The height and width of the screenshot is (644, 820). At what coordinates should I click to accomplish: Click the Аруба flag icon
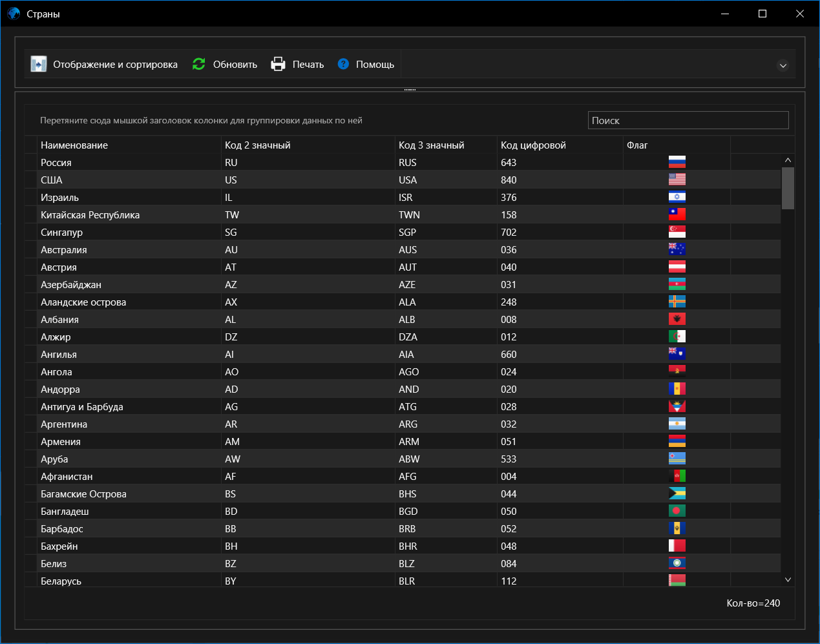pyautogui.click(x=677, y=459)
